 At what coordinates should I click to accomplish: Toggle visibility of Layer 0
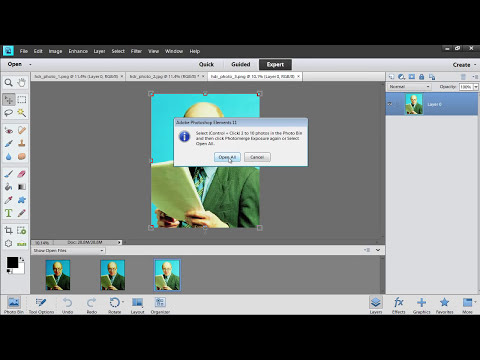click(390, 104)
